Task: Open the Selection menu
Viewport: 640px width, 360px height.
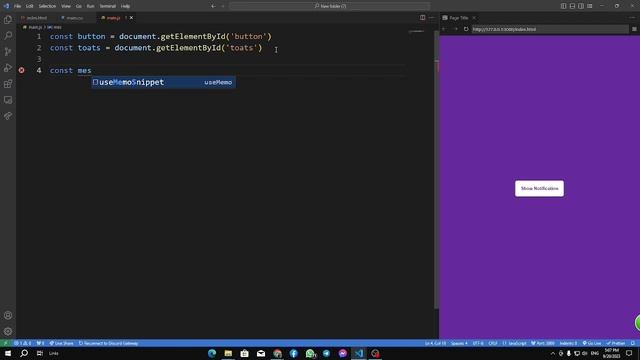Action: pos(47,6)
